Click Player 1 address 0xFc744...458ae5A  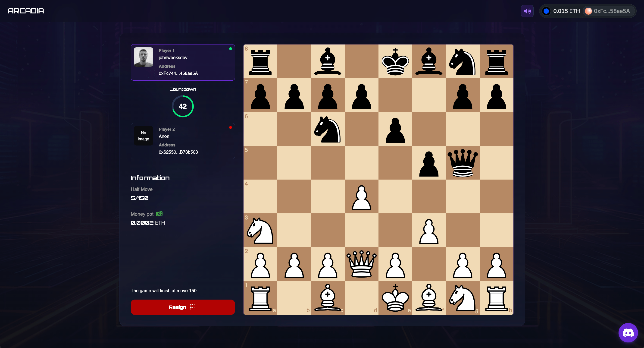click(x=178, y=73)
